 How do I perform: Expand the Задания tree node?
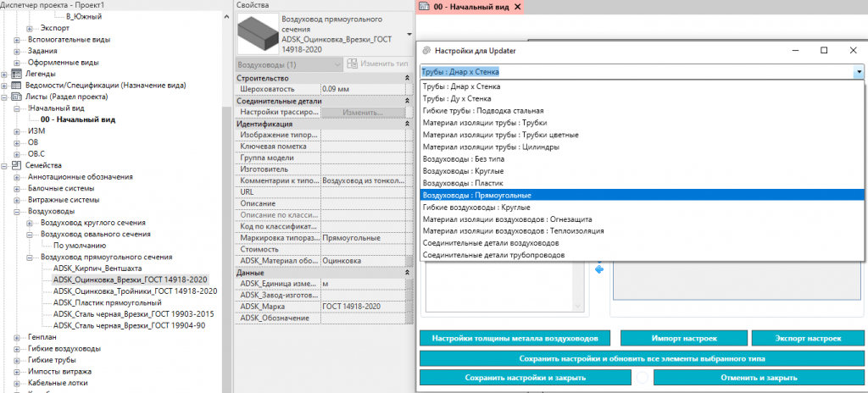(17, 51)
